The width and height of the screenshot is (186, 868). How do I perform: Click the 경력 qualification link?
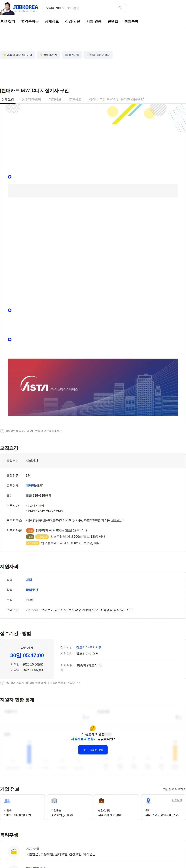[29, 580]
